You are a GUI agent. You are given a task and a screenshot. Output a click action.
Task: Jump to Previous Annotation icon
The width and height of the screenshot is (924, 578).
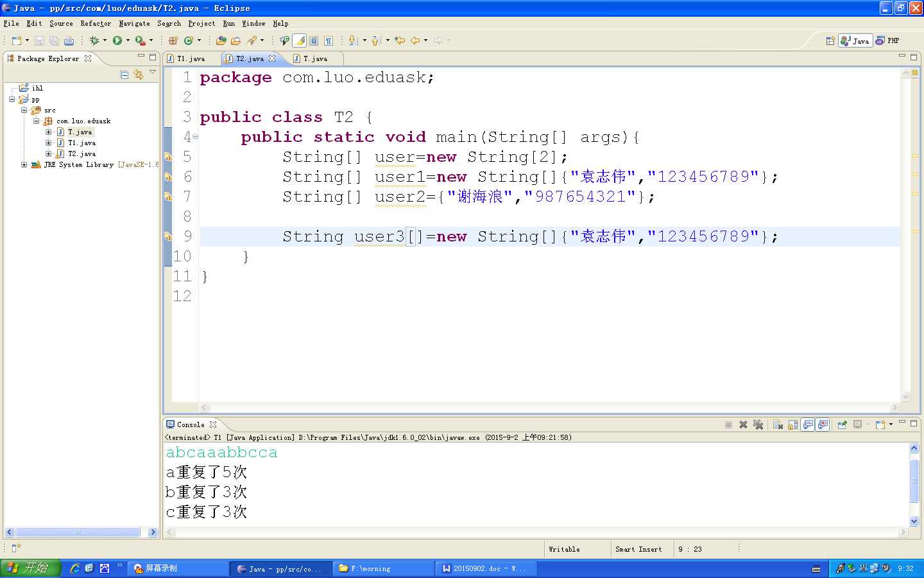pos(376,40)
